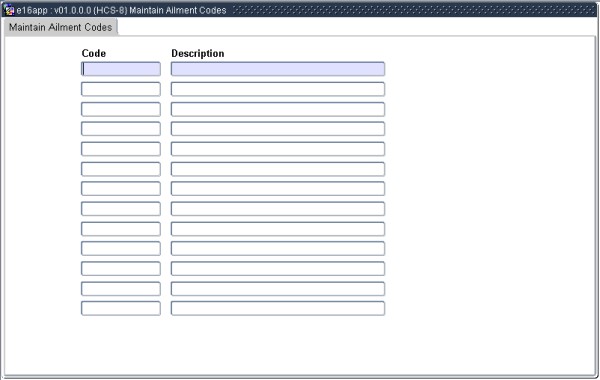
Task: Select the third row Description field
Action: tap(278, 109)
